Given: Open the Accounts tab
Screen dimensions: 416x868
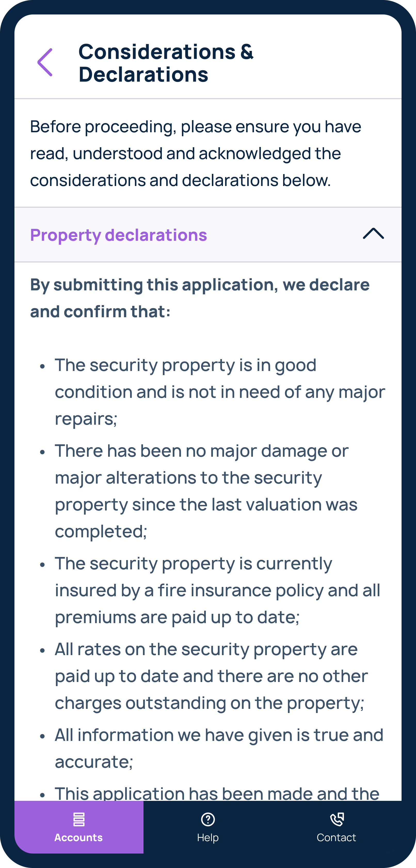Looking at the screenshot, I should [x=79, y=827].
